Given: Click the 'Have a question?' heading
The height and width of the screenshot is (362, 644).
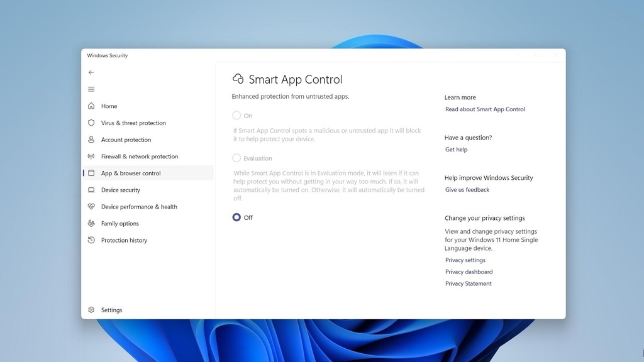Looking at the screenshot, I should 468,138.
